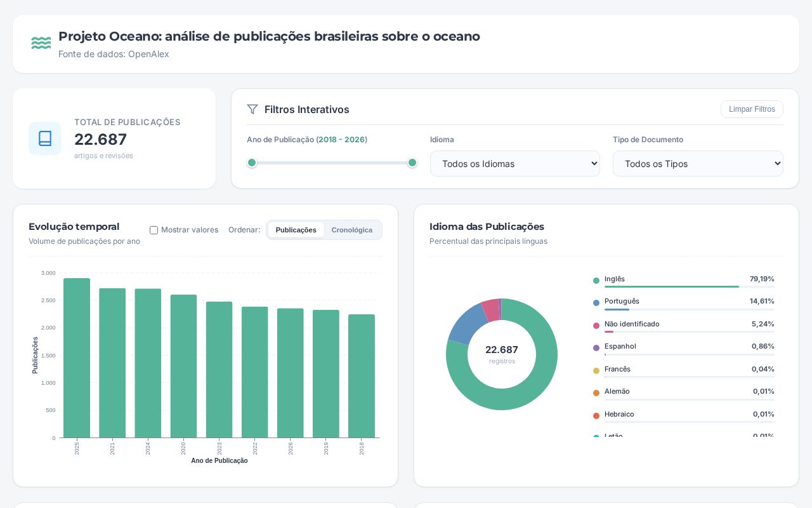Click the 0,04% percentage value
Image resolution: width=812 pixels, height=508 pixels.
click(x=763, y=369)
